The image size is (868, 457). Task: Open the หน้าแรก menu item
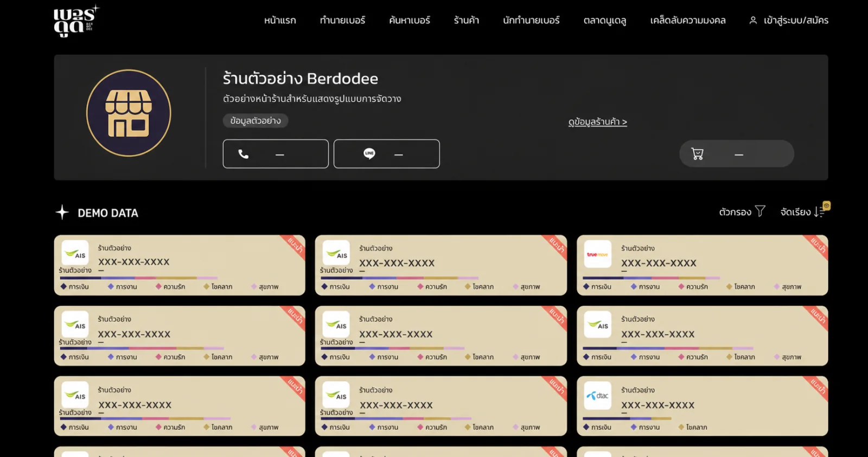coord(280,21)
